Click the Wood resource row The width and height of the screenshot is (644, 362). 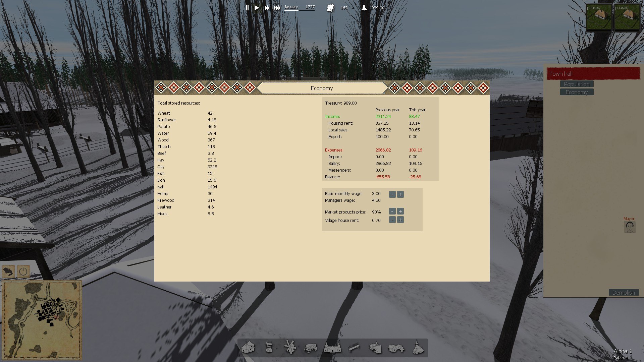(187, 140)
